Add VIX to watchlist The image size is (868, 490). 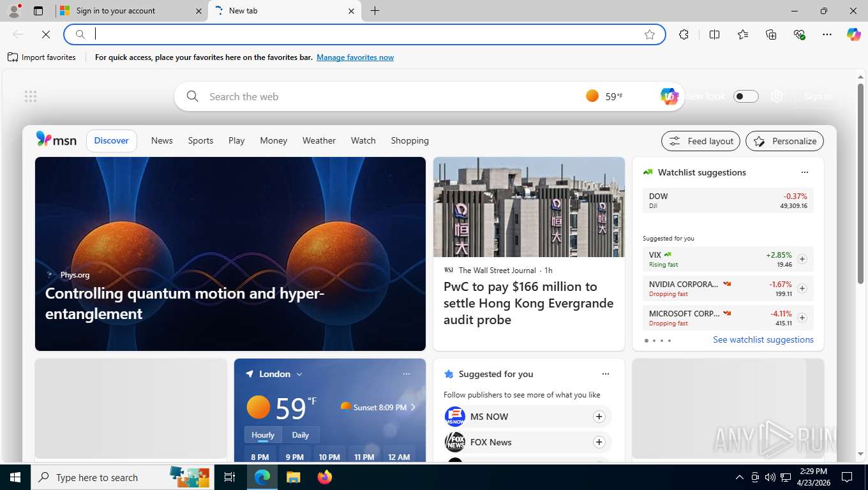point(802,259)
